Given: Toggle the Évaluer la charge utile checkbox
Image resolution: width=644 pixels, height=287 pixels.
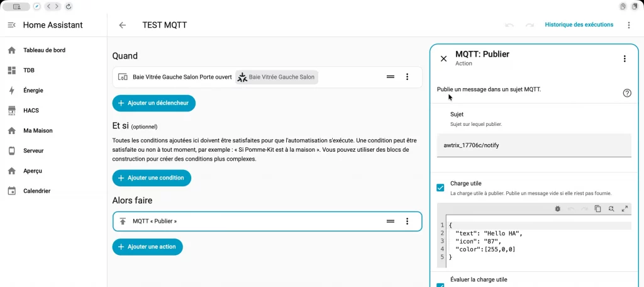Looking at the screenshot, I should [x=440, y=285].
